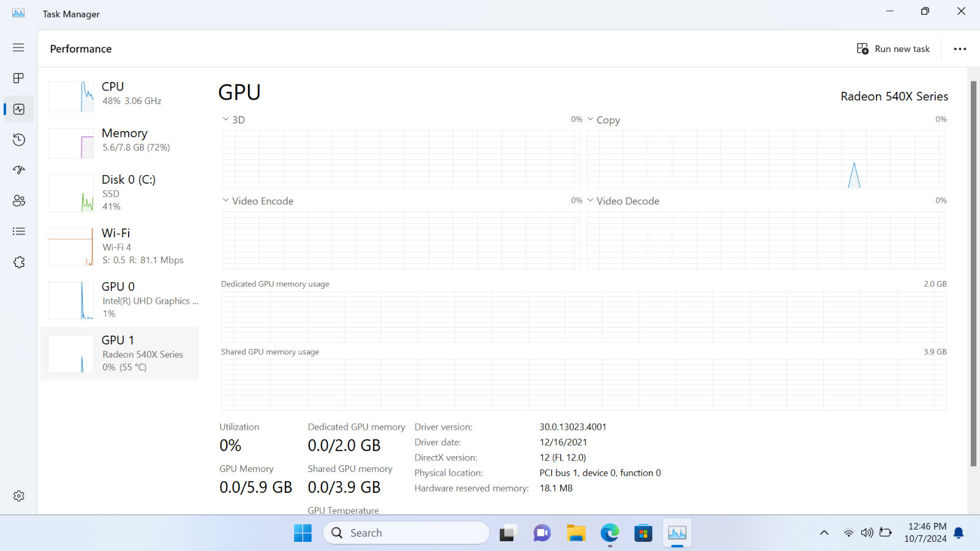The image size is (980, 551).
Task: Open Microsoft Store from the taskbar
Action: point(643,533)
